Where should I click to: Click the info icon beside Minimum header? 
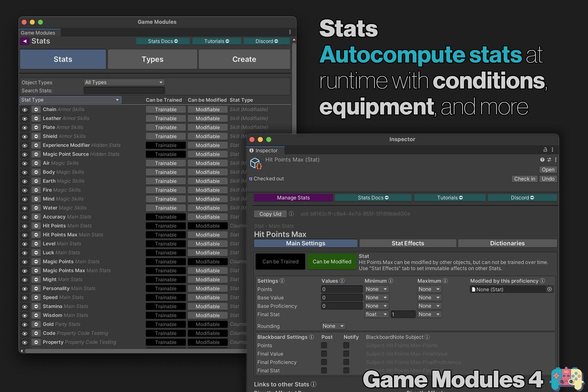click(391, 281)
